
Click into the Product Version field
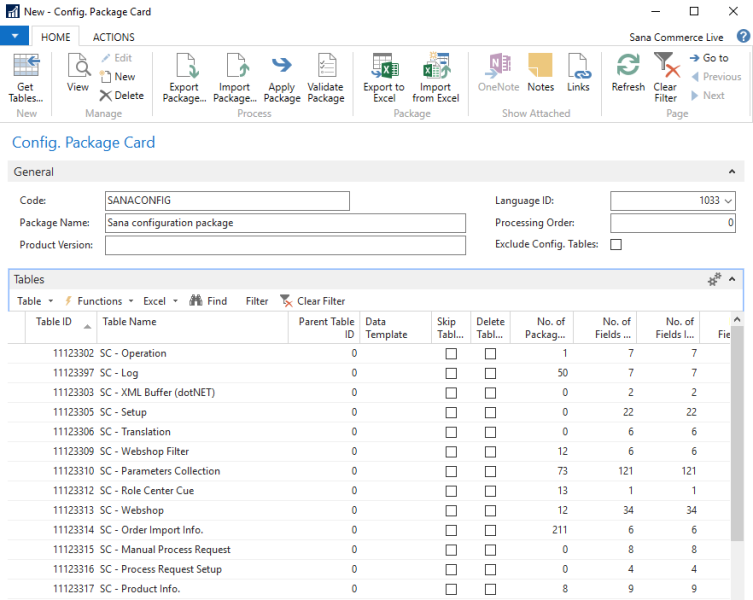coord(285,245)
